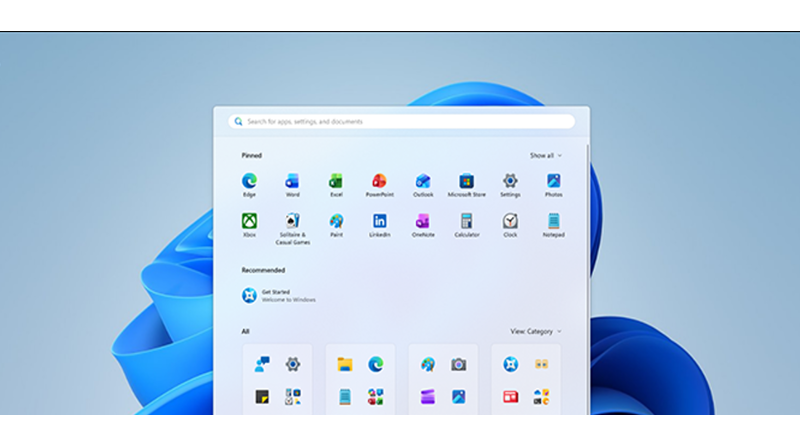Expand Show all pinned apps

pos(545,155)
